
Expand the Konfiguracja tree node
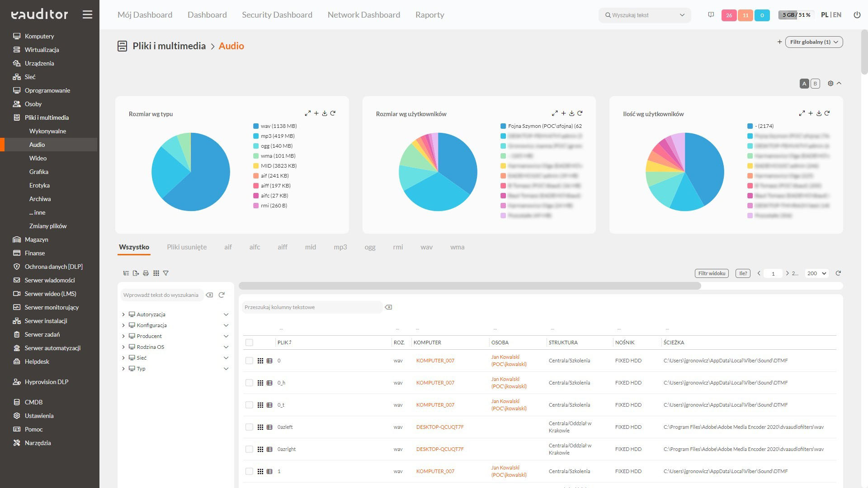tap(123, 325)
